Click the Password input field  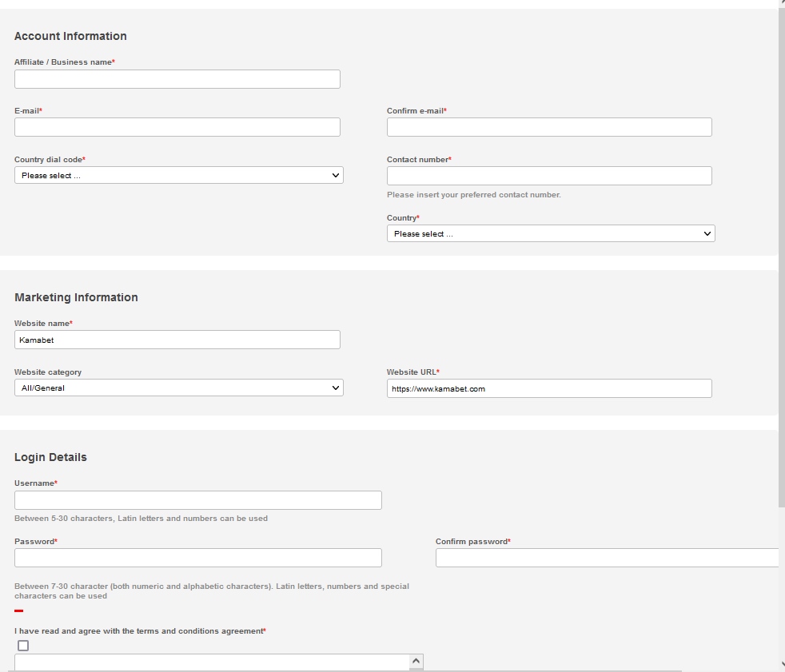197,558
